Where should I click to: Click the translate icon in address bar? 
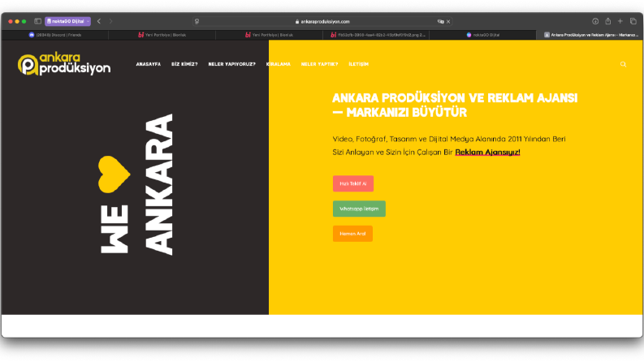pos(441,21)
